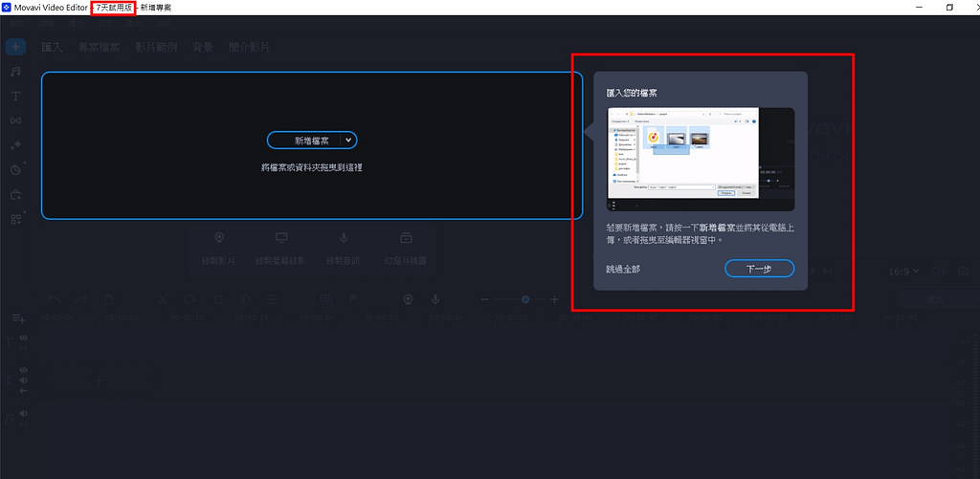Image resolution: width=980 pixels, height=479 pixels.
Task: Switch to the 影片範例 tab
Action: pos(156,48)
